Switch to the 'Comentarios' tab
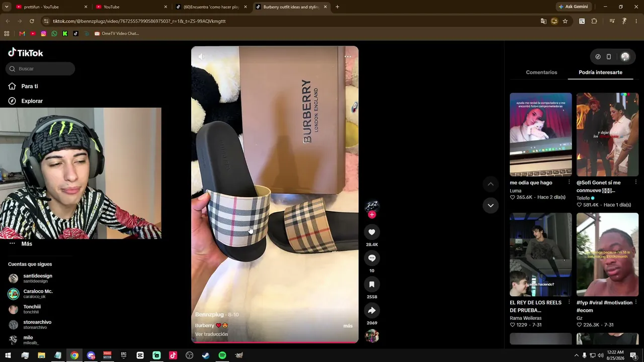The height and width of the screenshot is (362, 644). click(x=541, y=72)
